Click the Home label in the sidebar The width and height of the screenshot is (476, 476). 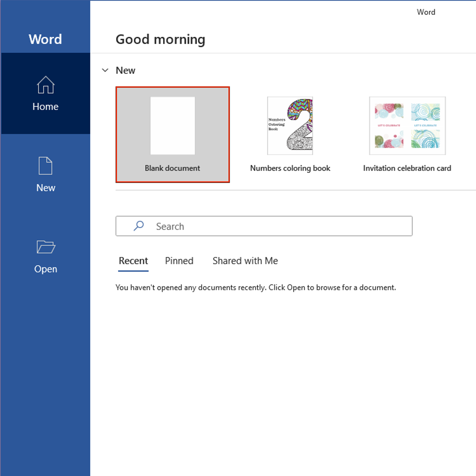click(45, 106)
